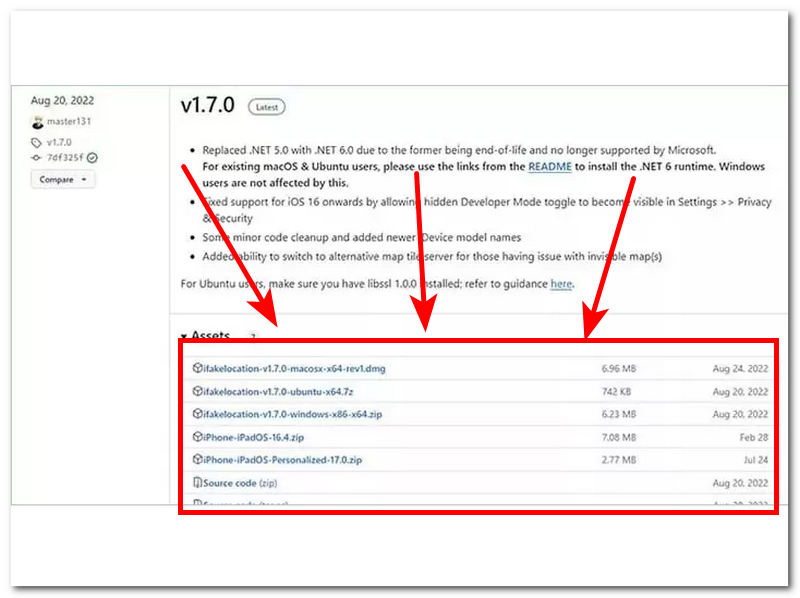
Task: Click package icon of windows-x86-x64.zip asset
Action: (197, 414)
